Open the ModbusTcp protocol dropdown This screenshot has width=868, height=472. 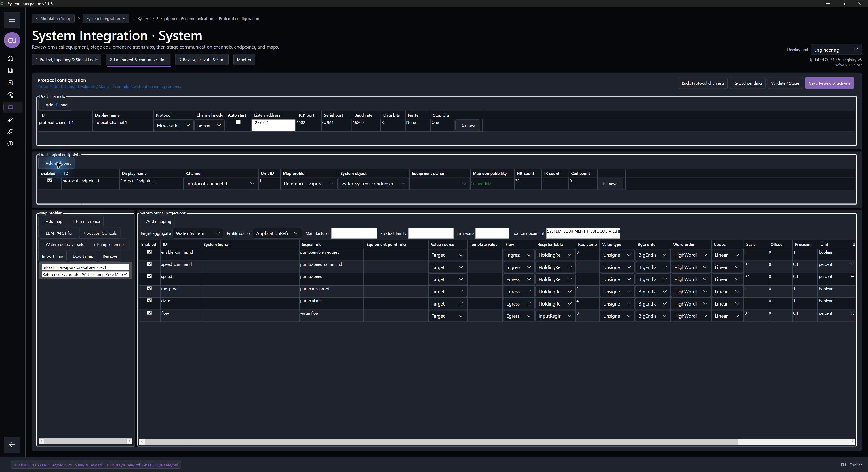(173, 125)
